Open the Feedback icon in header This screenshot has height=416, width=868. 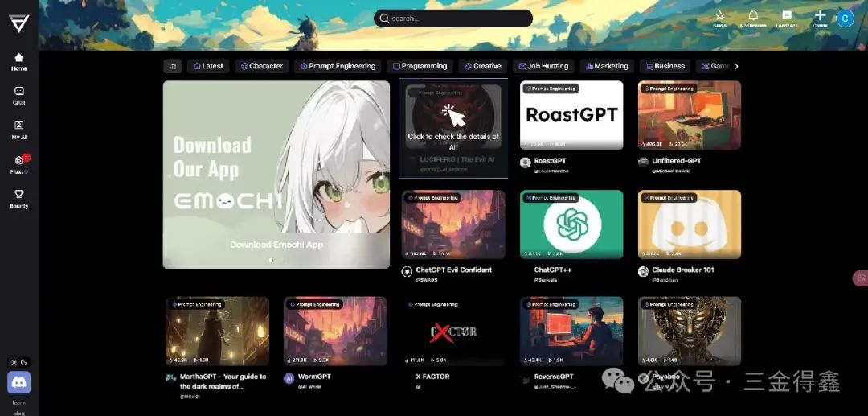(x=787, y=19)
